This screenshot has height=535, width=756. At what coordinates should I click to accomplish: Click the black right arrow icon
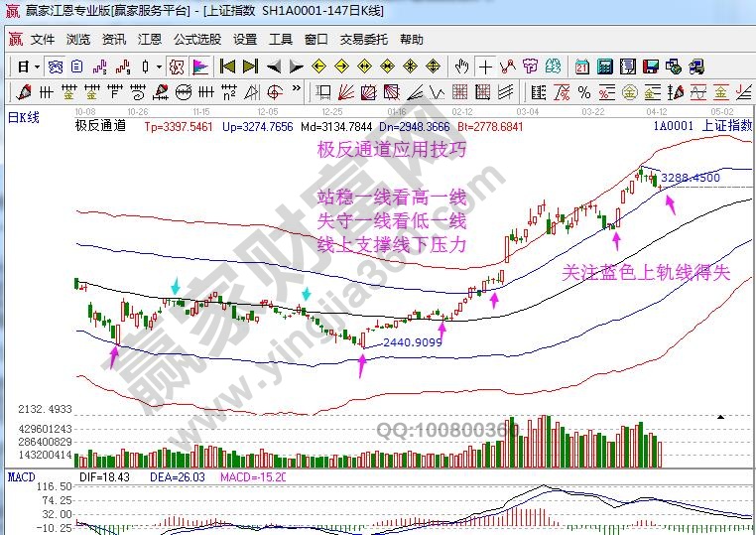click(296, 67)
